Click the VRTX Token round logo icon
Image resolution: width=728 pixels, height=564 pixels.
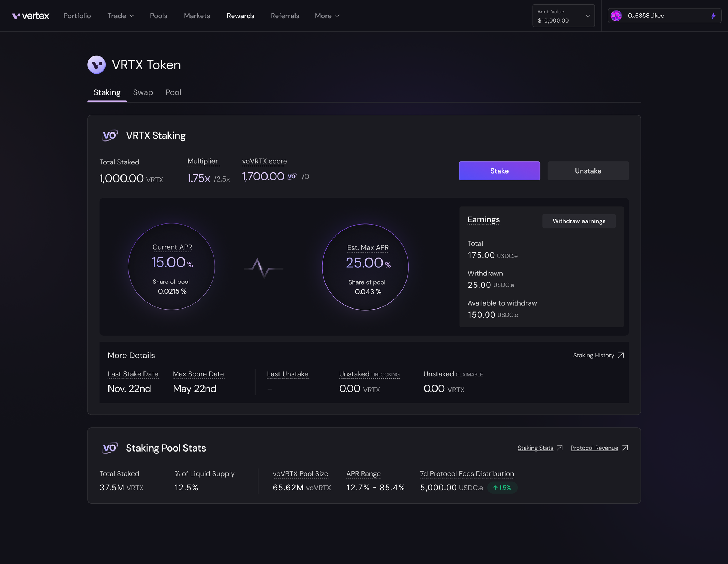tap(96, 65)
